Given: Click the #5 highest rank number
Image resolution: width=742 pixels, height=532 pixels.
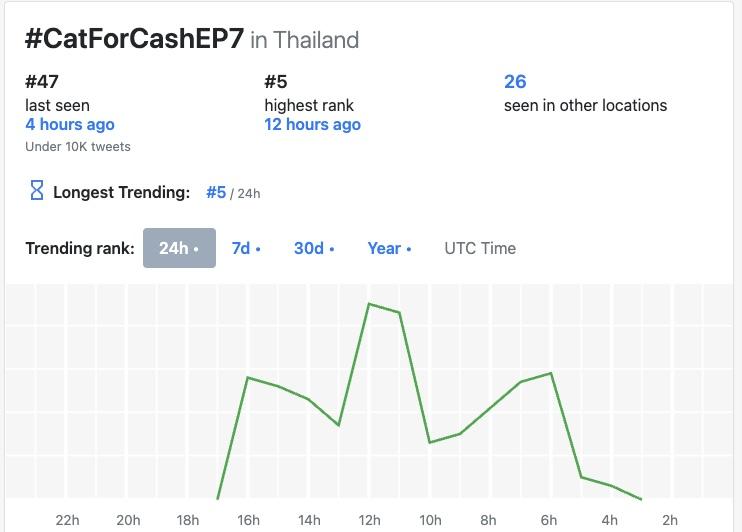Looking at the screenshot, I should click(x=276, y=82).
